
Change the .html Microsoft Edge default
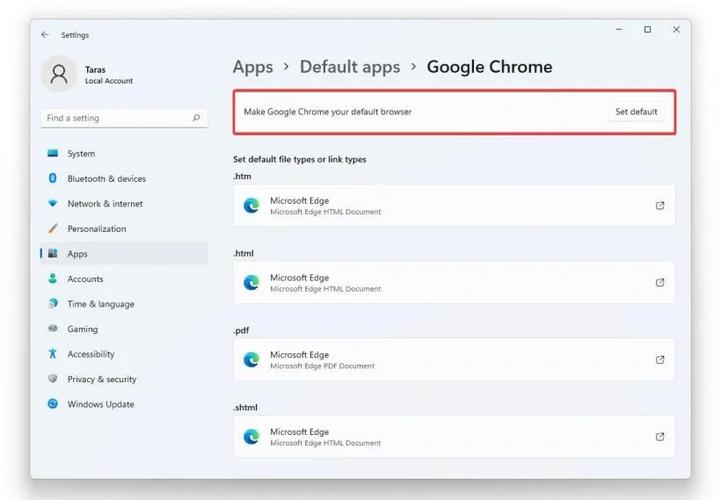point(454,282)
